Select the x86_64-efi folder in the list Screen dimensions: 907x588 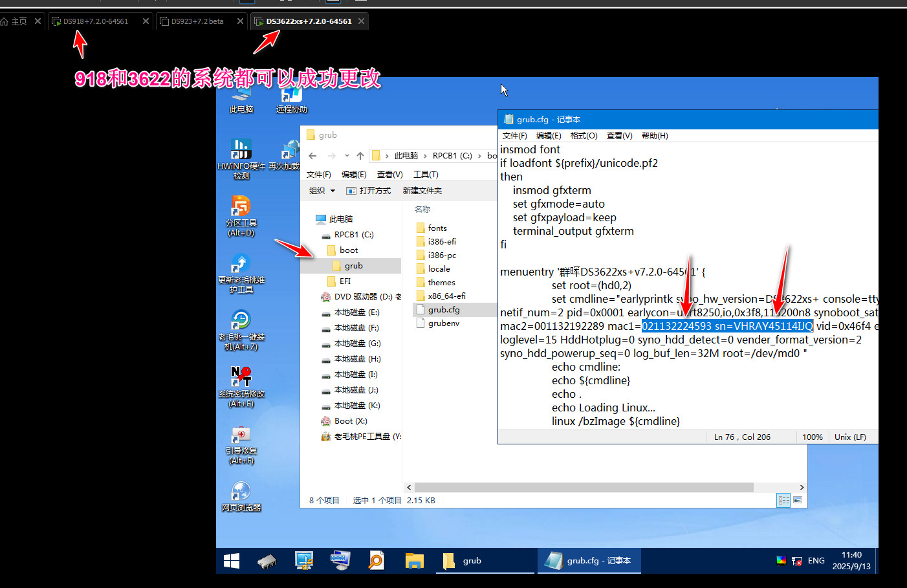click(441, 296)
